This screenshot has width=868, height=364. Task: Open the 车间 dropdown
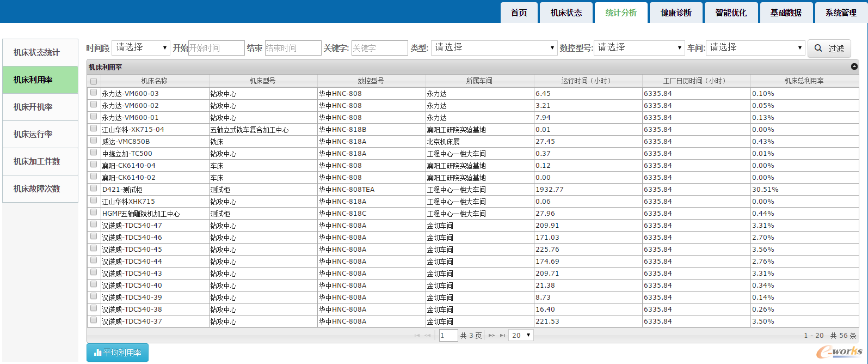point(755,48)
